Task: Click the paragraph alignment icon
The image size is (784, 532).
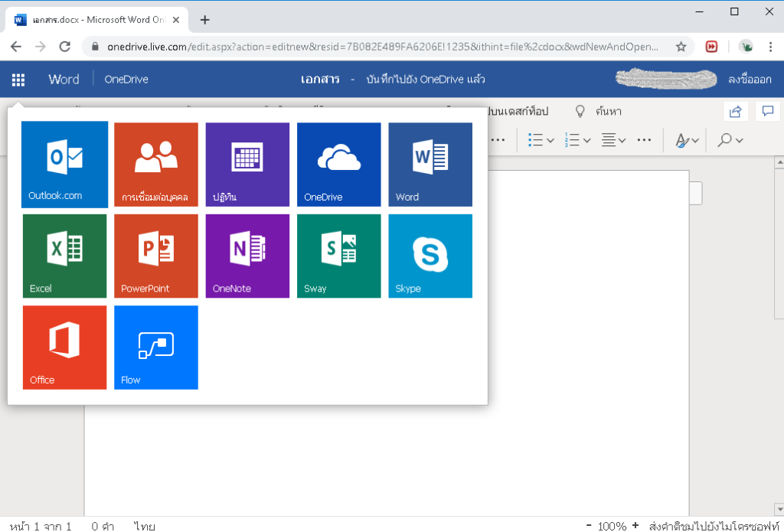Action: [x=608, y=141]
